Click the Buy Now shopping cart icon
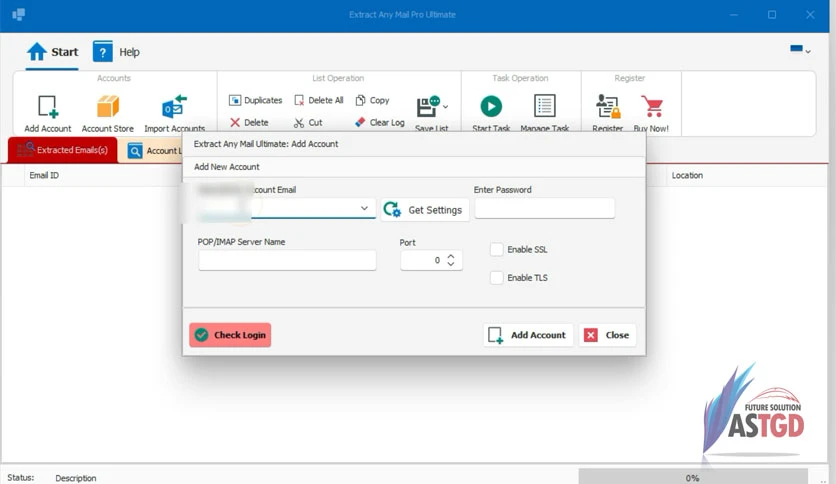Screen dimensions: 836x484 click(x=652, y=106)
